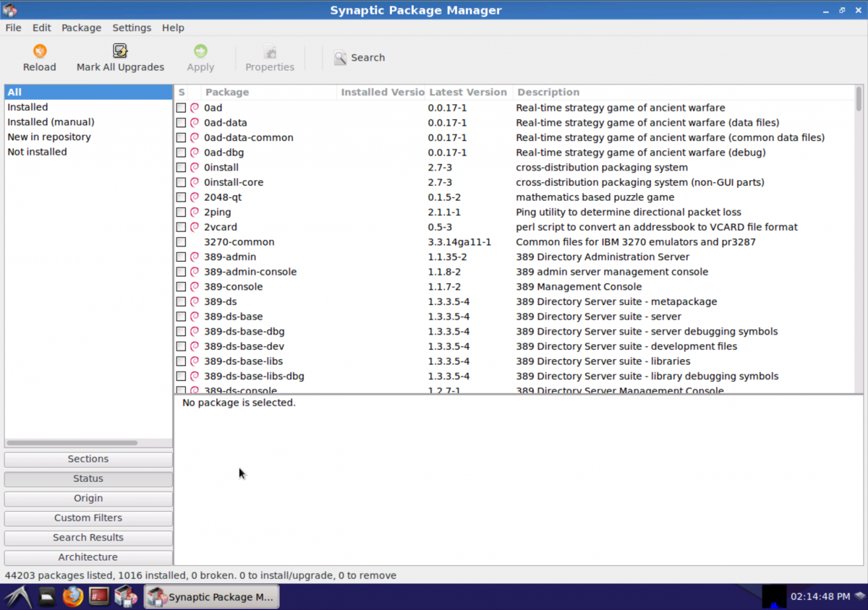Screen dimensions: 868x610
Task: Mark the checkbox for 389-admin-console
Action: [x=181, y=272]
